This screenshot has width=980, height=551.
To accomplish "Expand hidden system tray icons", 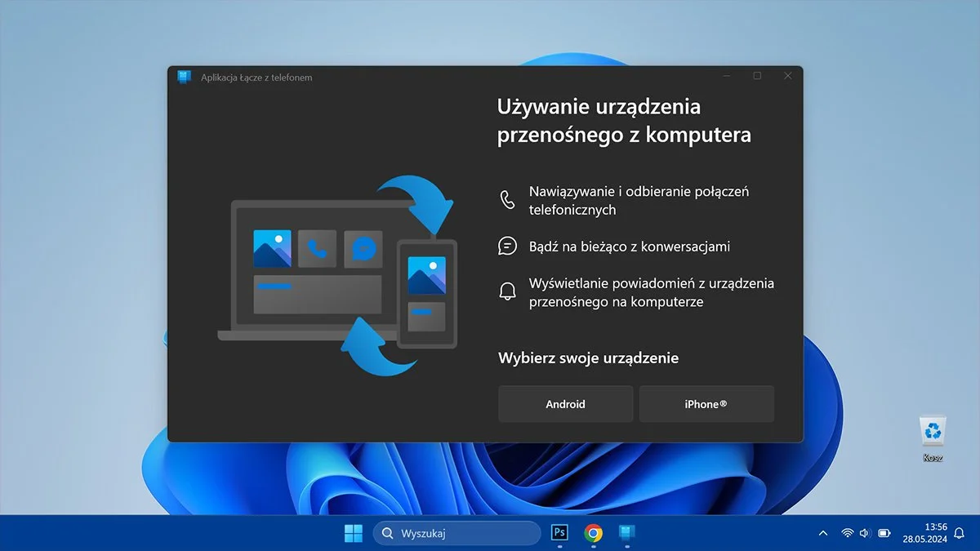I will [822, 532].
